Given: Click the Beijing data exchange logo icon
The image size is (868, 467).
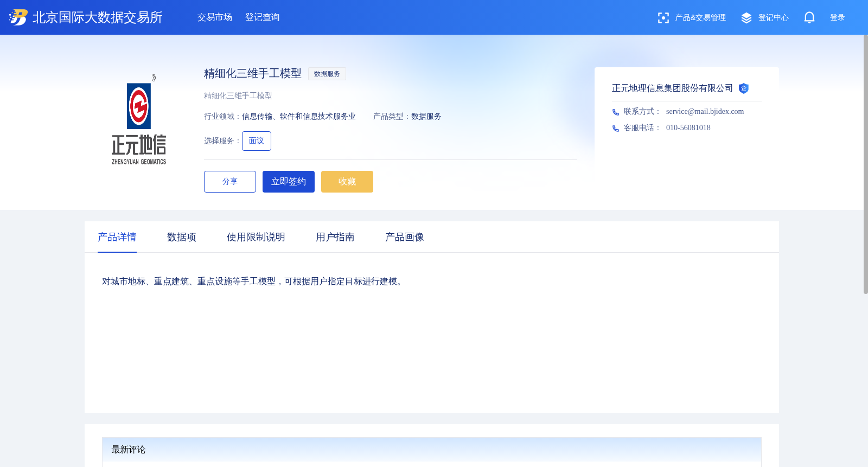Looking at the screenshot, I should pyautogui.click(x=18, y=17).
